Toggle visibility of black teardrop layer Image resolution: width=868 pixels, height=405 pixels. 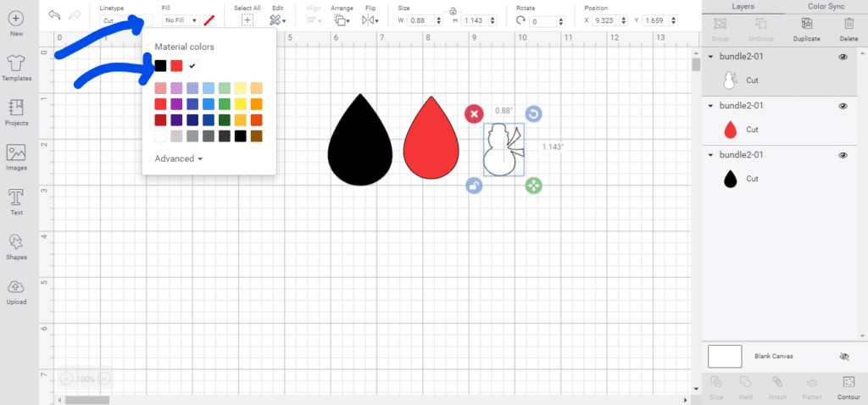pos(843,156)
